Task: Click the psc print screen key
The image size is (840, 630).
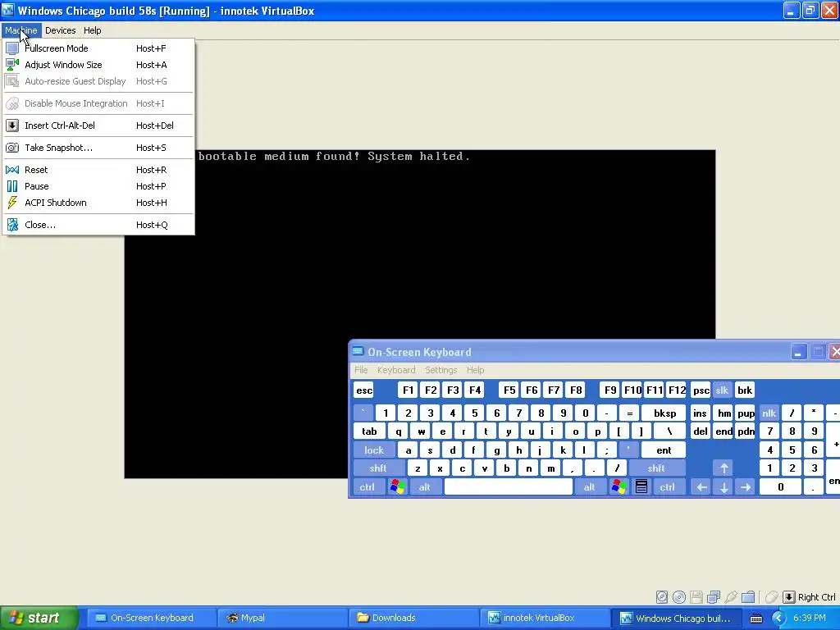Action: (701, 390)
